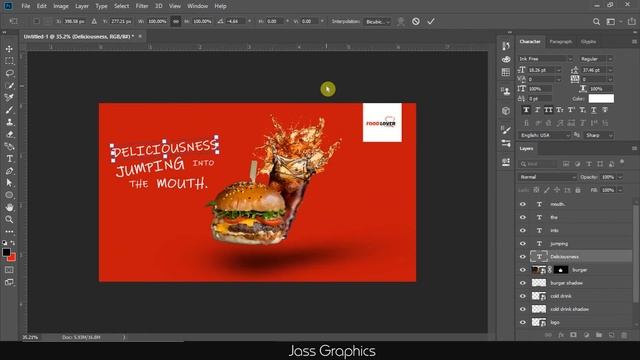Add a layer mask from Layers footer
This screenshot has width=640, height=360.
(x=573, y=335)
